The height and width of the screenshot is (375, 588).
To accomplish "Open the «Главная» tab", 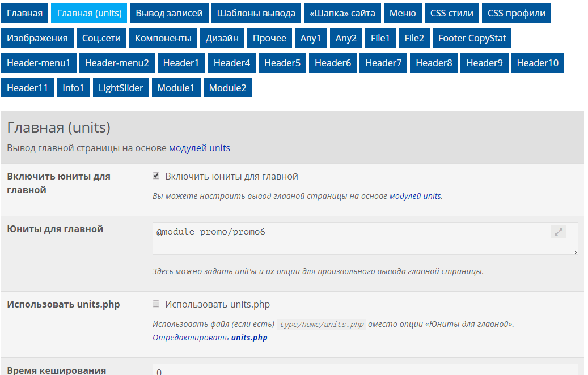I will [24, 13].
